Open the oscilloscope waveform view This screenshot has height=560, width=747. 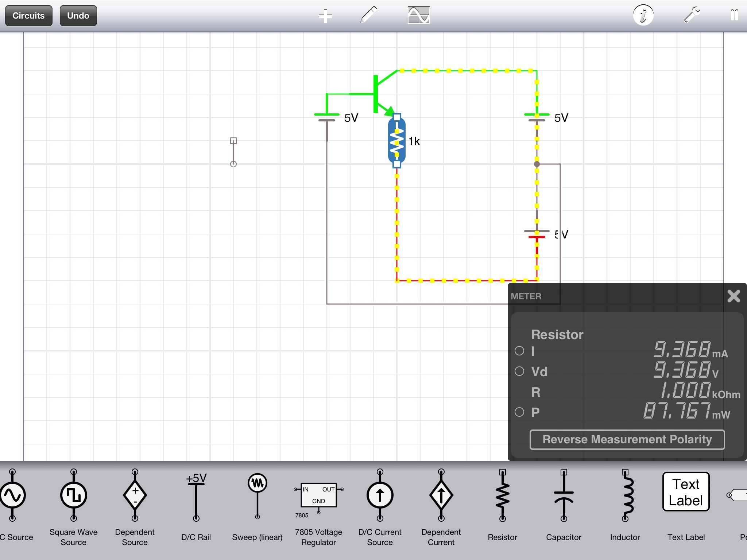pos(418,15)
